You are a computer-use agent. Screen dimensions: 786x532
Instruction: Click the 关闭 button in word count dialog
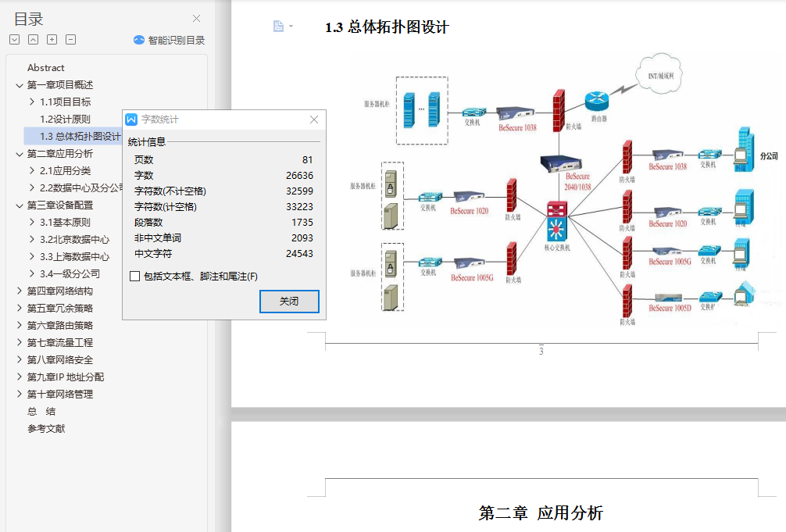[x=289, y=302]
